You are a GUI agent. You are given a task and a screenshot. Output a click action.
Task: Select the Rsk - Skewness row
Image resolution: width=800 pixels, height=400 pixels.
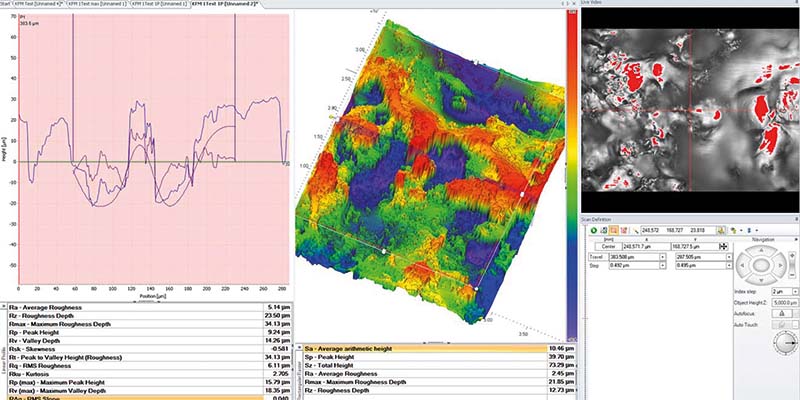149,349
